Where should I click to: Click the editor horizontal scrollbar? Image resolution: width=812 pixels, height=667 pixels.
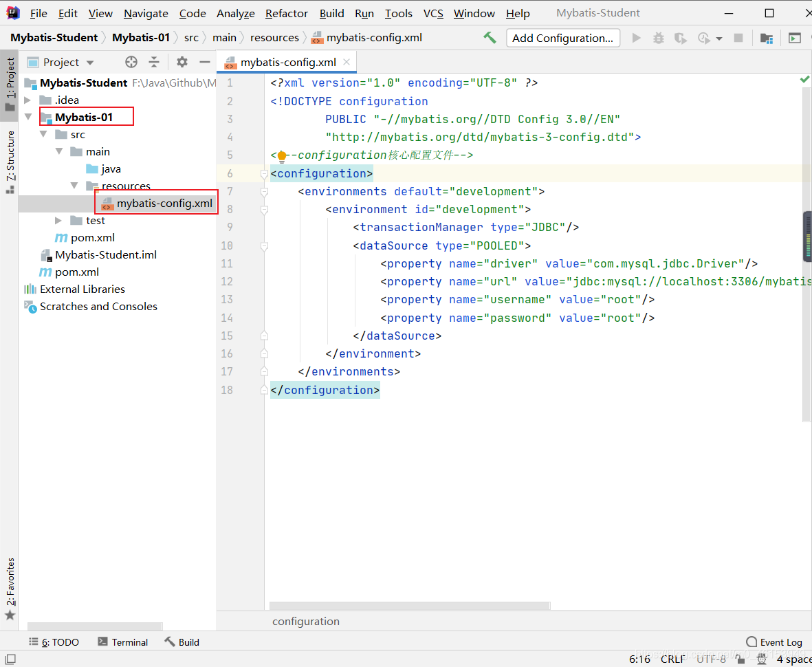tap(409, 606)
